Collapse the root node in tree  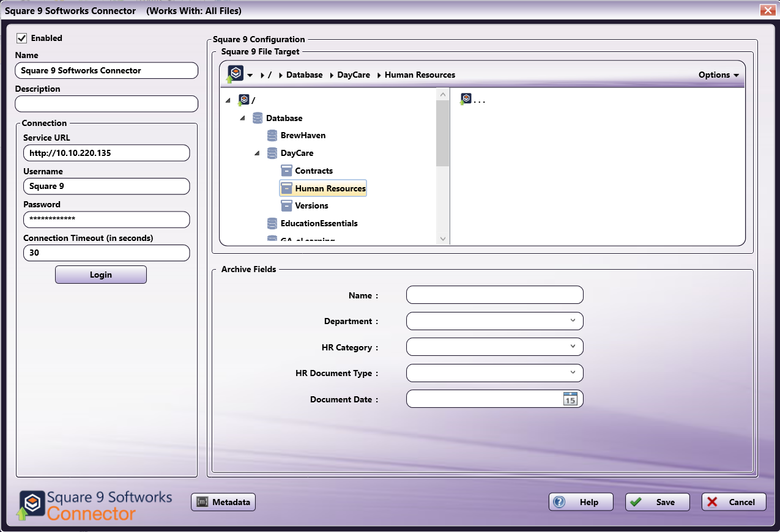tap(228, 100)
